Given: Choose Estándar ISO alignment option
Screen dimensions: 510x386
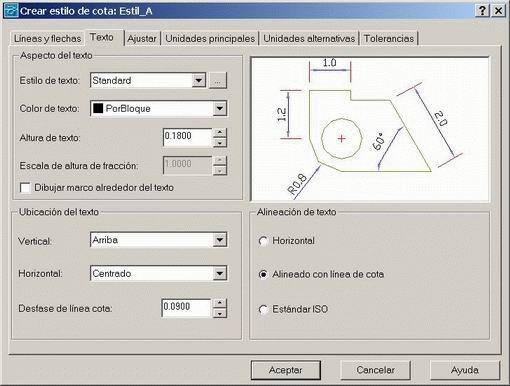Looking at the screenshot, I should click(x=263, y=309).
